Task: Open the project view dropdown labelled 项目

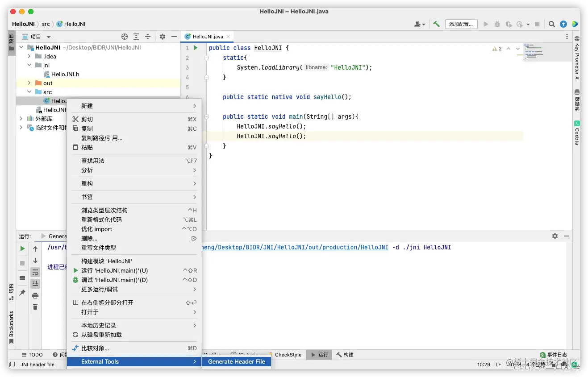Action: click(37, 37)
